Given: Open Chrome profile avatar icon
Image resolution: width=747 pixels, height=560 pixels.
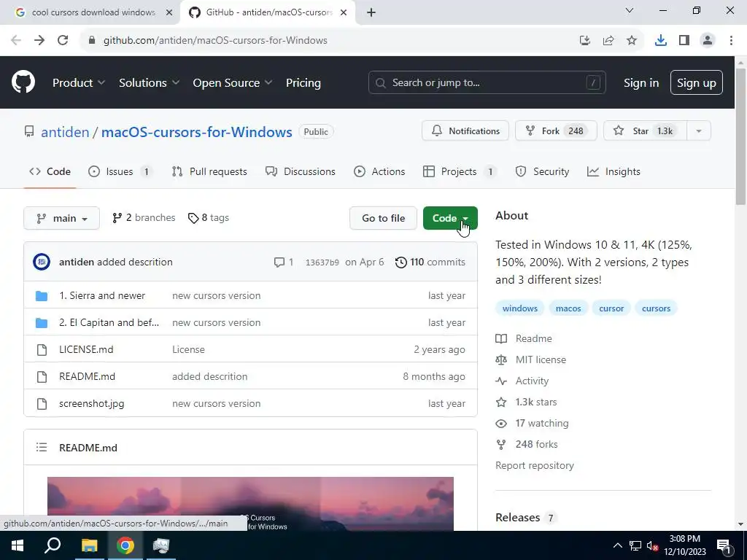Looking at the screenshot, I should pos(708,41).
